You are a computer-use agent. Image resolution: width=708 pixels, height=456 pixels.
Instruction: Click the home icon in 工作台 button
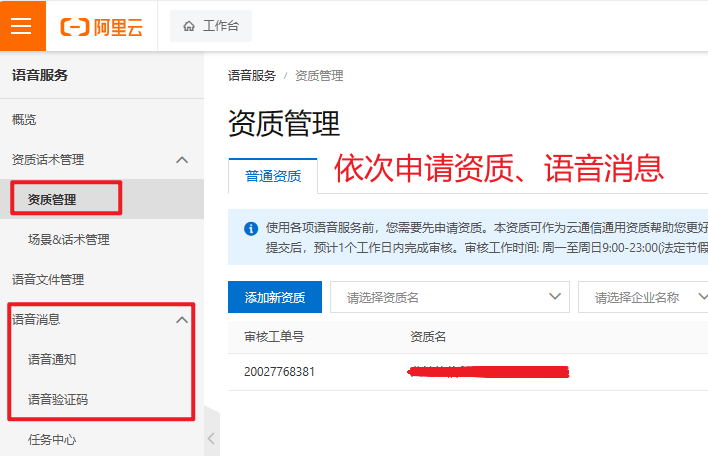click(189, 27)
